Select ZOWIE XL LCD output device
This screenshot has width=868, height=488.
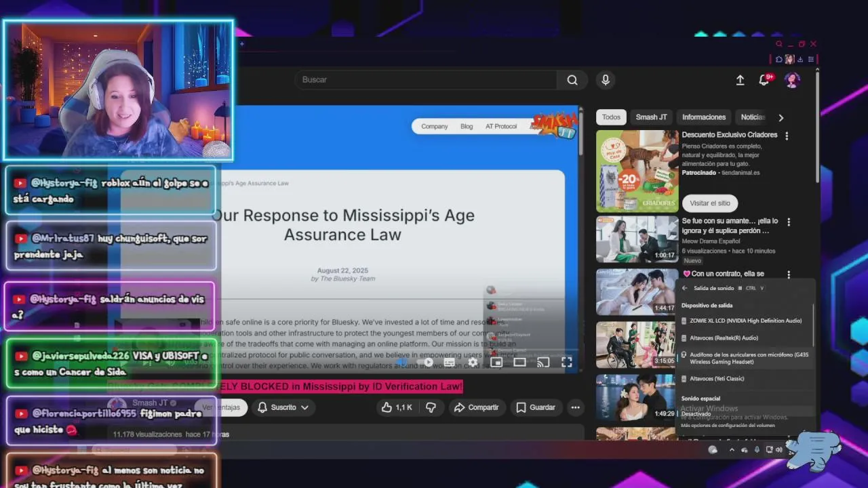point(745,321)
